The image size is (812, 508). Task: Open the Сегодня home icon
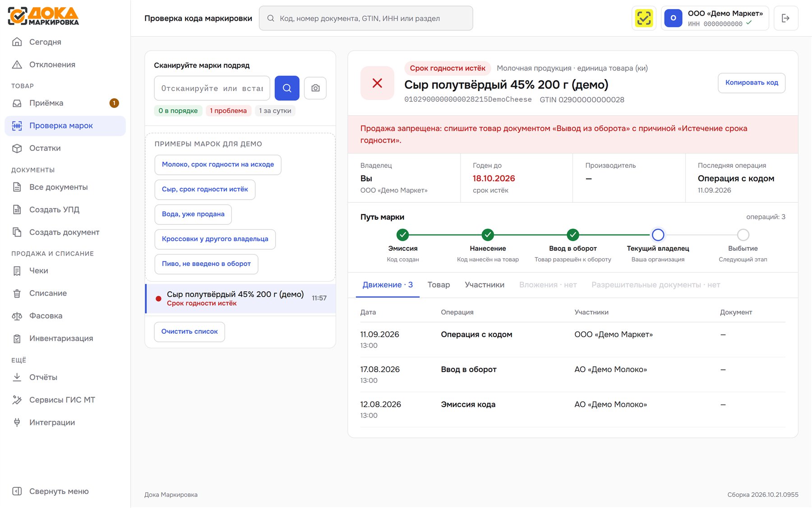tap(17, 42)
